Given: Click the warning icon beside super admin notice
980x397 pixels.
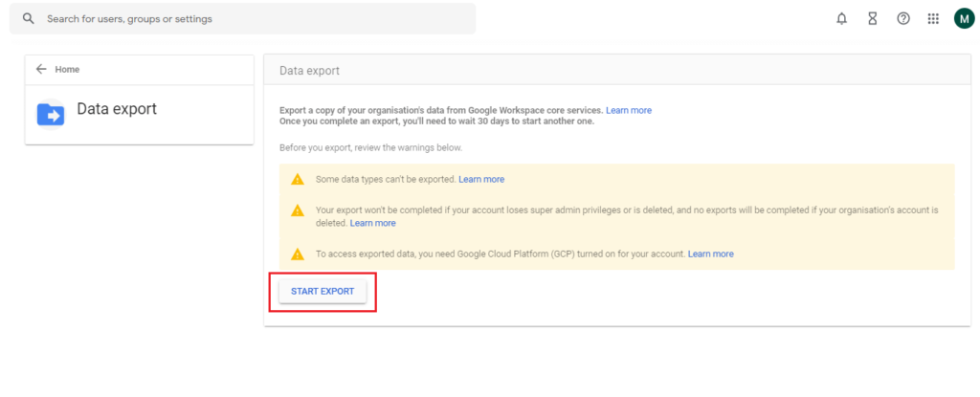Looking at the screenshot, I should coord(298,210).
